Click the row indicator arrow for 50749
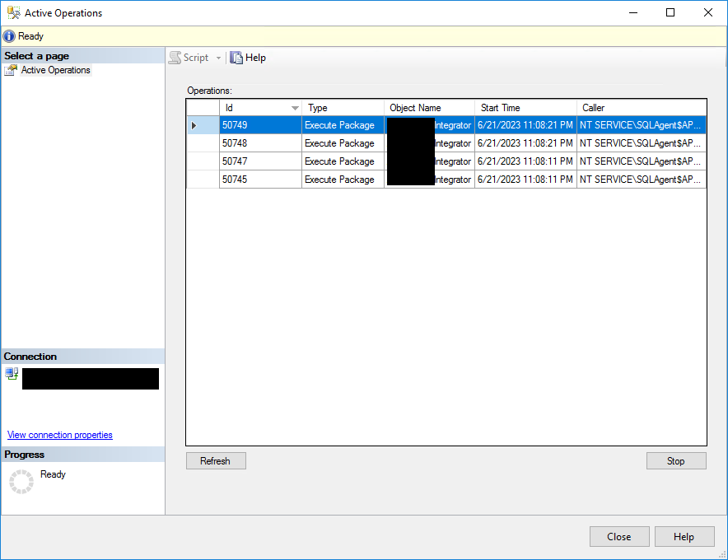 (194, 126)
